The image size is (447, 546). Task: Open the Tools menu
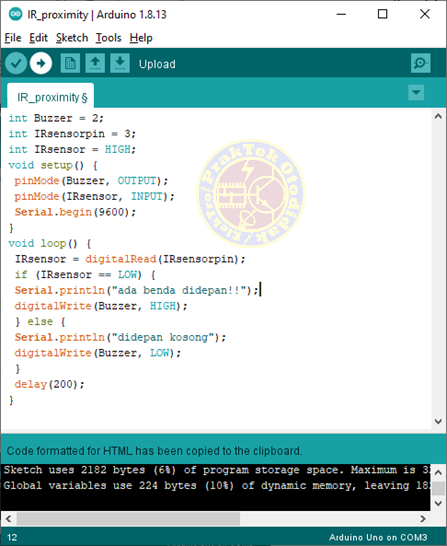click(109, 38)
